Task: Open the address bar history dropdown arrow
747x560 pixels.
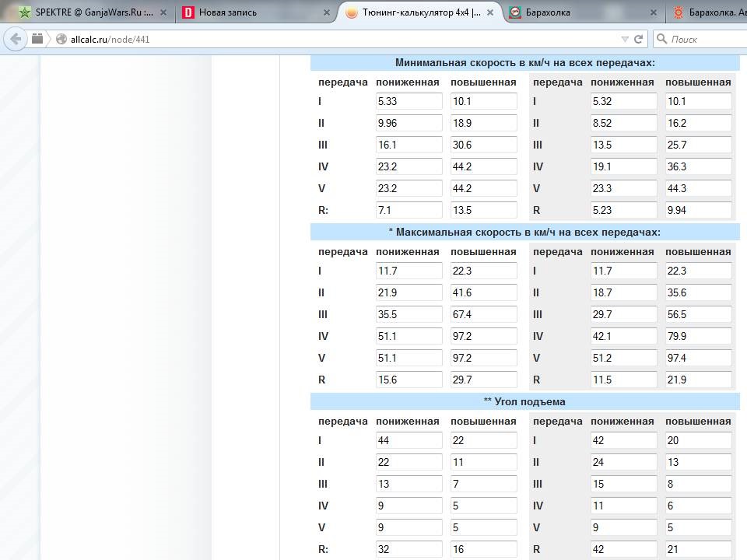Action: (x=625, y=40)
